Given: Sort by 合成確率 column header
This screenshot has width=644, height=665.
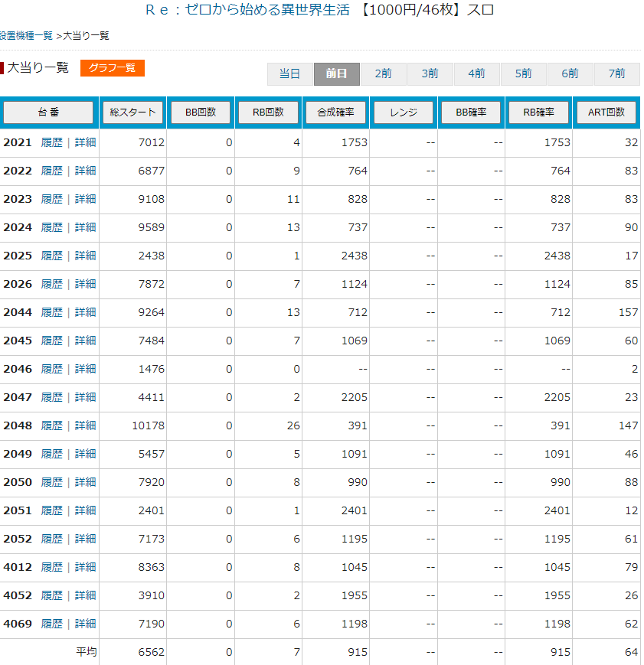Looking at the screenshot, I should (x=335, y=112).
